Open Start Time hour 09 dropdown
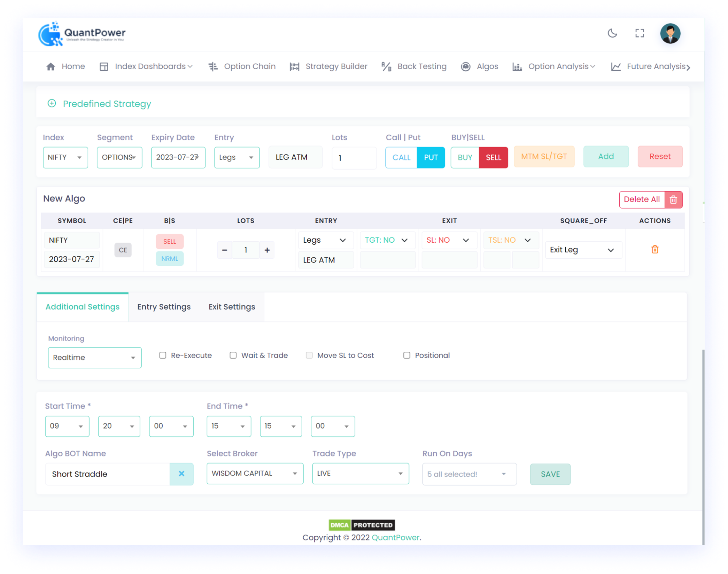The image size is (728, 574). pos(67,426)
